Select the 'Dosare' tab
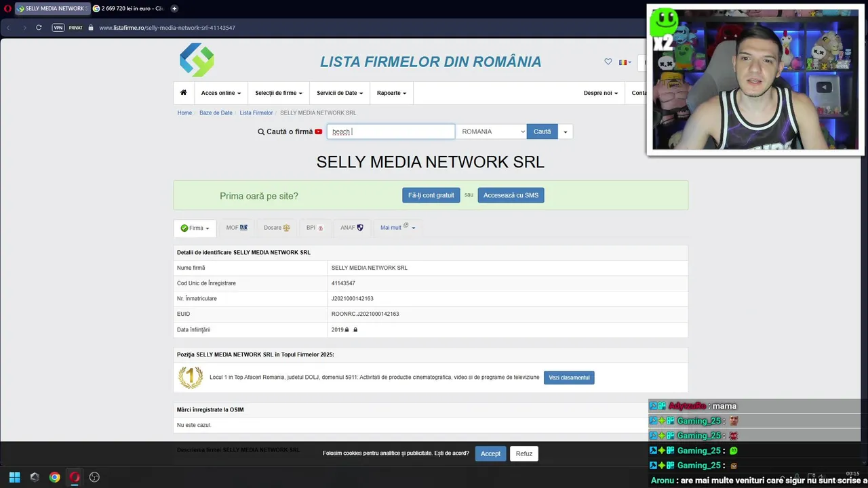Viewport: 868px width, 488px height. (277, 228)
